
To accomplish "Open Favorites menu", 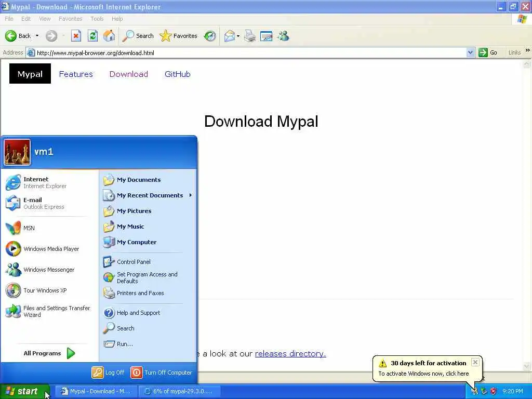I will (x=70, y=19).
